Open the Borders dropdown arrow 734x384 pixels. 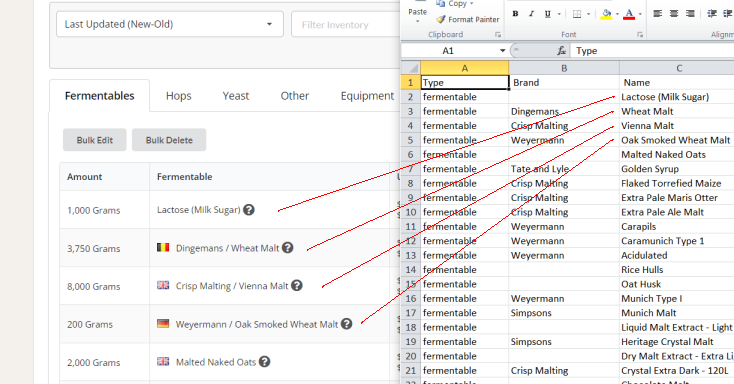click(x=588, y=14)
